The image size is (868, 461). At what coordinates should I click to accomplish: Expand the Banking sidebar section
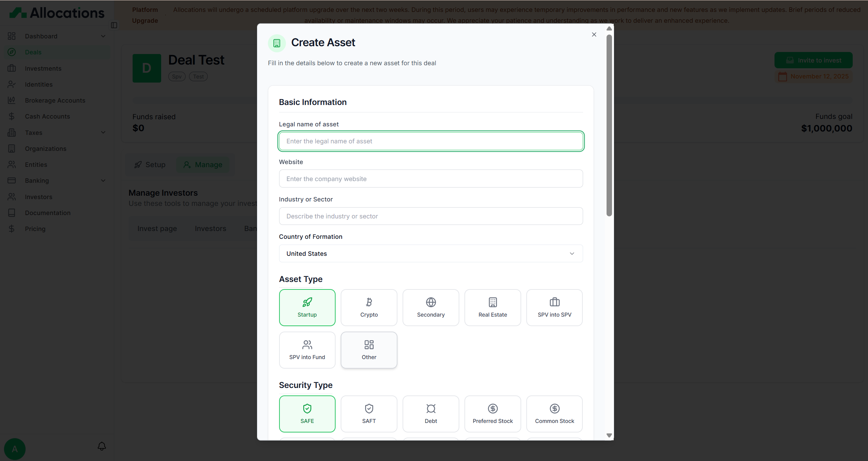(103, 180)
